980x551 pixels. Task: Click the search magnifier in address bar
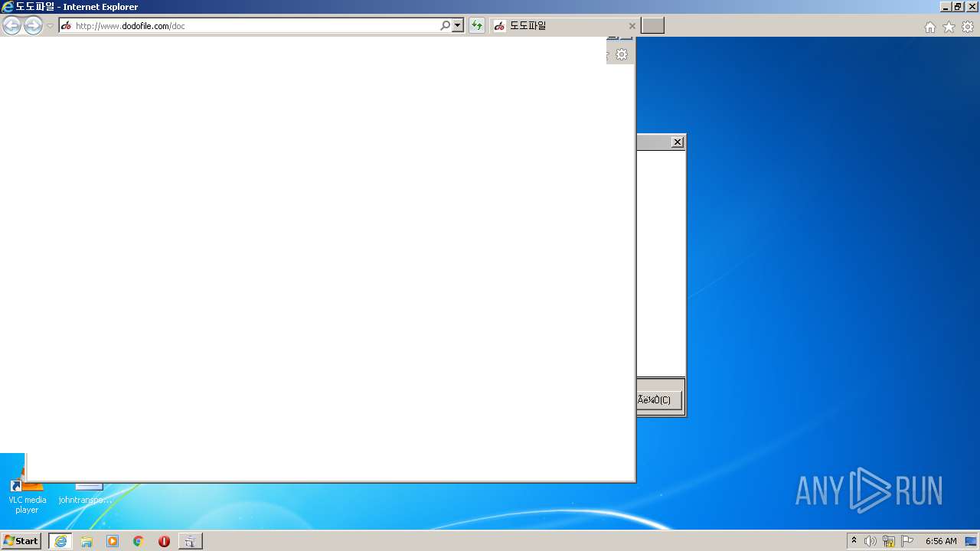tap(445, 26)
